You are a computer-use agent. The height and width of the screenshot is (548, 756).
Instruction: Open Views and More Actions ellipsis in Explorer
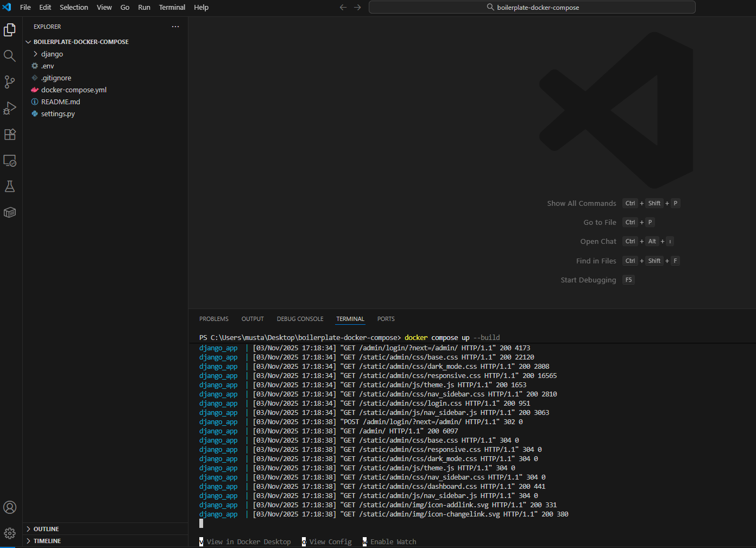[175, 26]
